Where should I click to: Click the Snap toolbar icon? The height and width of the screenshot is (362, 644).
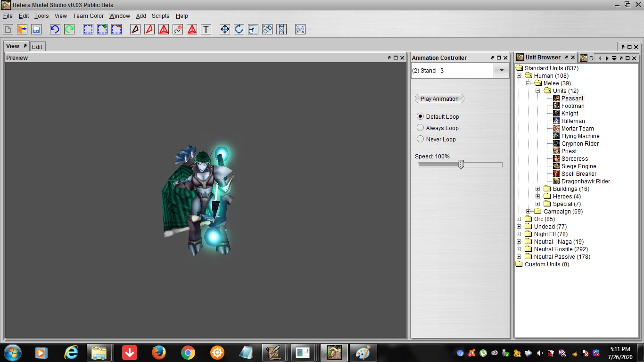(300, 29)
